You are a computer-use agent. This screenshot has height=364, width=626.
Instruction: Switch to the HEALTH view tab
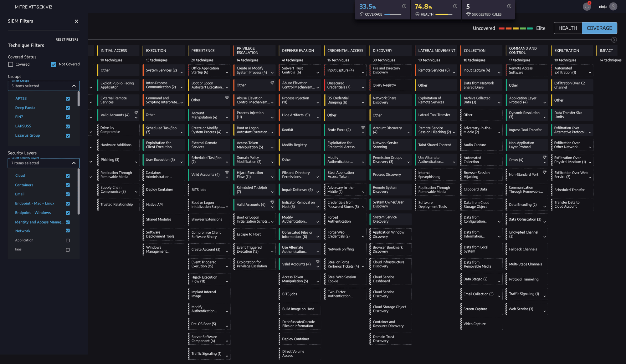568,28
